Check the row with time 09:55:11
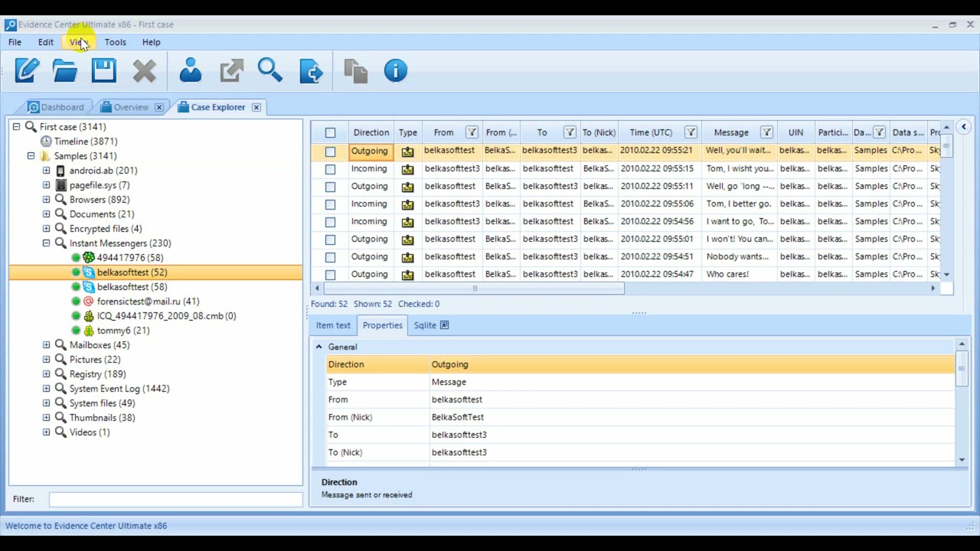This screenshot has width=980, height=551. tap(330, 187)
